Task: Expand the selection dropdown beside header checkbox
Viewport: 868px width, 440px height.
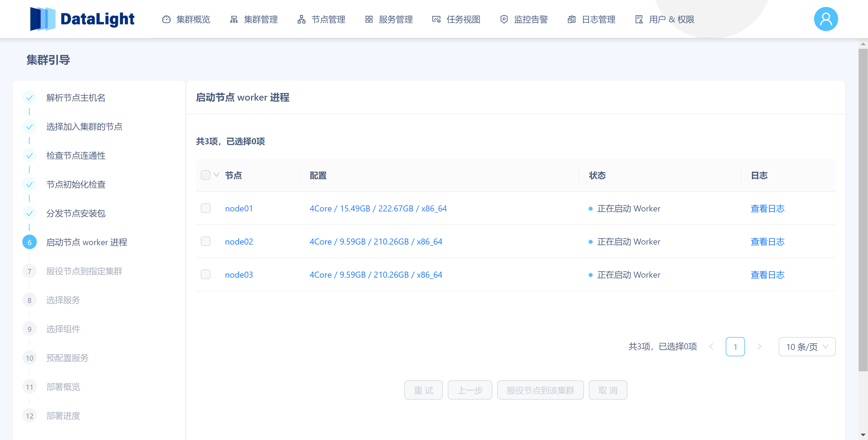Action: 216,175
